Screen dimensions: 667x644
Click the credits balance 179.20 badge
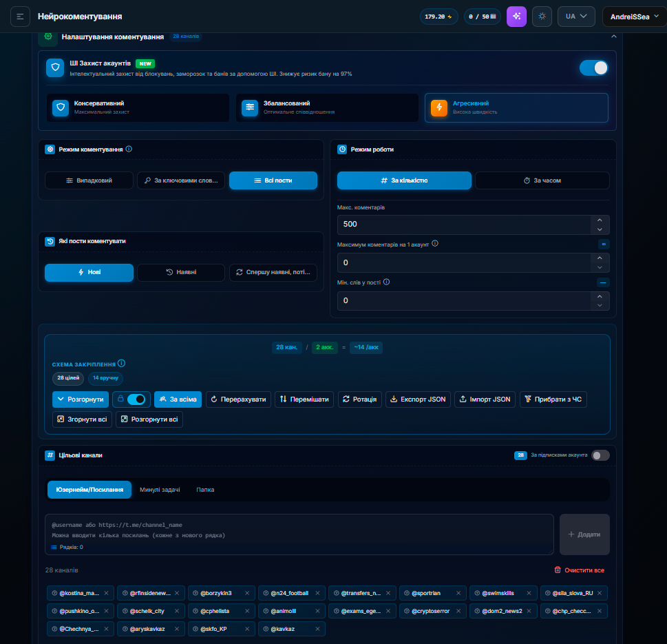[438, 17]
